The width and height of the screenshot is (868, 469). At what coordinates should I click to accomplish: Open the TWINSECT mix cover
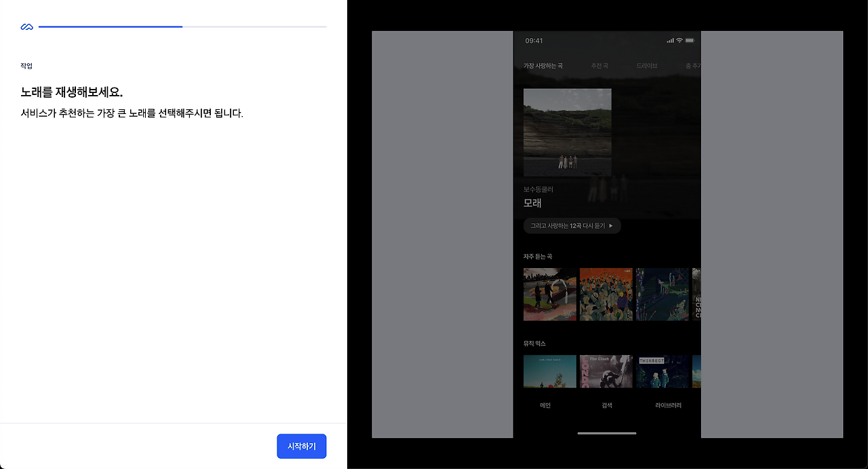tap(663, 371)
